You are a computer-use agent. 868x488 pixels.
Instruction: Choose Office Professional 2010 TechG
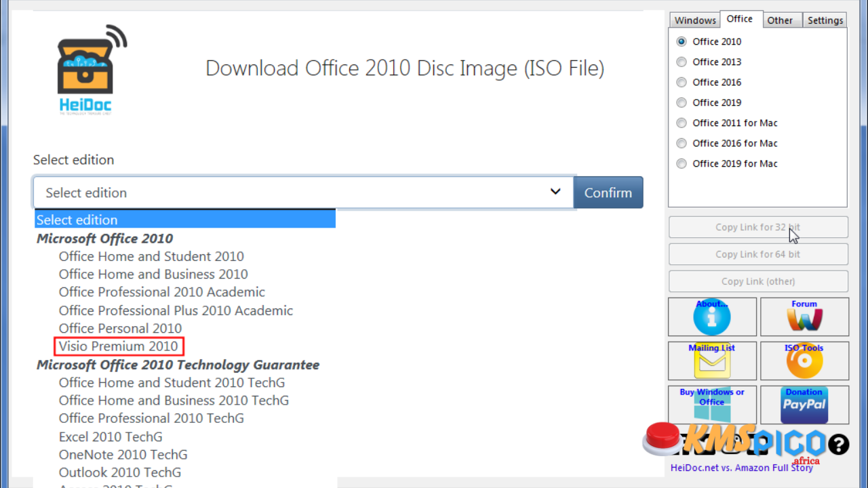pyautogui.click(x=151, y=418)
